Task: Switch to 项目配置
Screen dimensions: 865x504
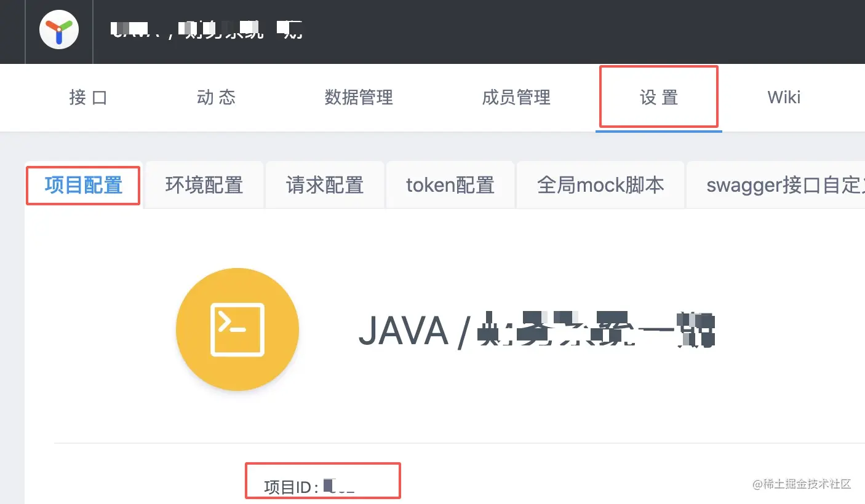Action: pyautogui.click(x=83, y=185)
